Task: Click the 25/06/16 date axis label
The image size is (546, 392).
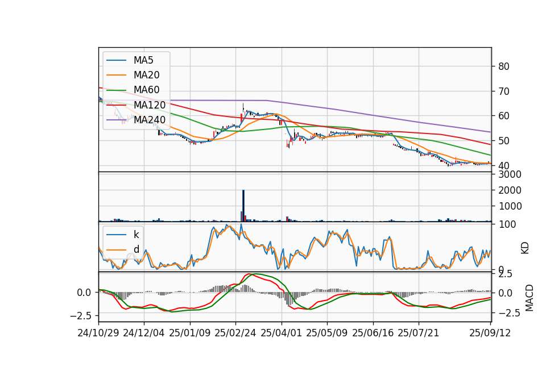Action: click(x=373, y=333)
